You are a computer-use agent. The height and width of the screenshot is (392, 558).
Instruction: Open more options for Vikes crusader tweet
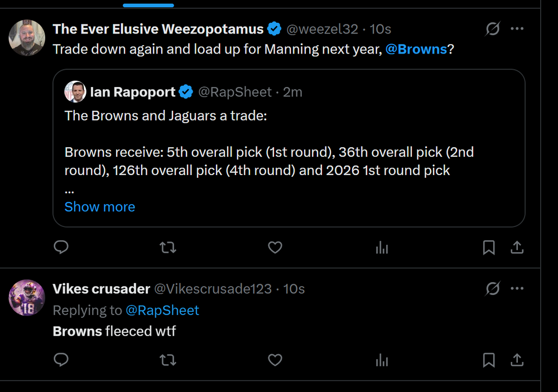click(x=517, y=289)
